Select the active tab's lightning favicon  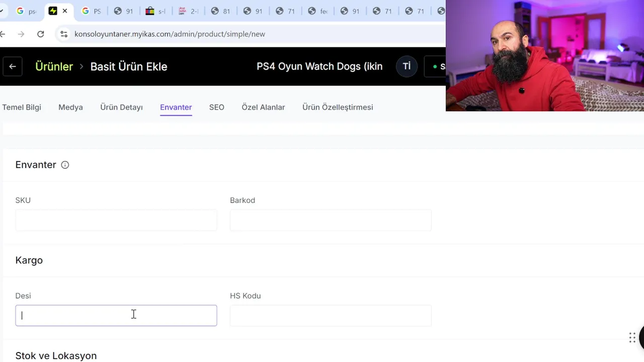point(53,11)
